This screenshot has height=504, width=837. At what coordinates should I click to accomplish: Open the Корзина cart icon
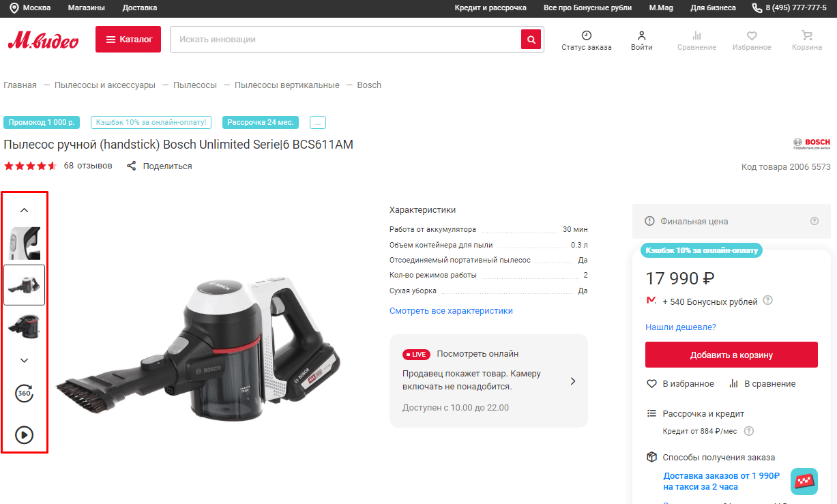click(x=807, y=35)
